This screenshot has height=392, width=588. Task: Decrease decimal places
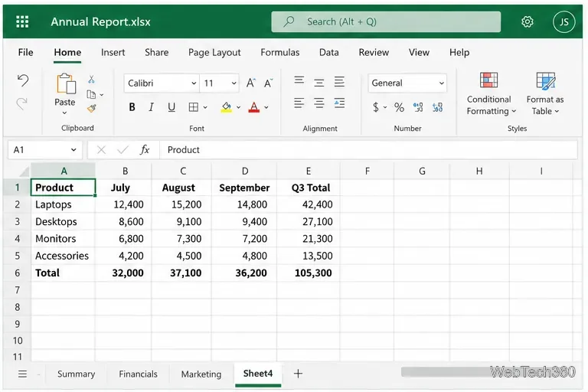coord(437,107)
